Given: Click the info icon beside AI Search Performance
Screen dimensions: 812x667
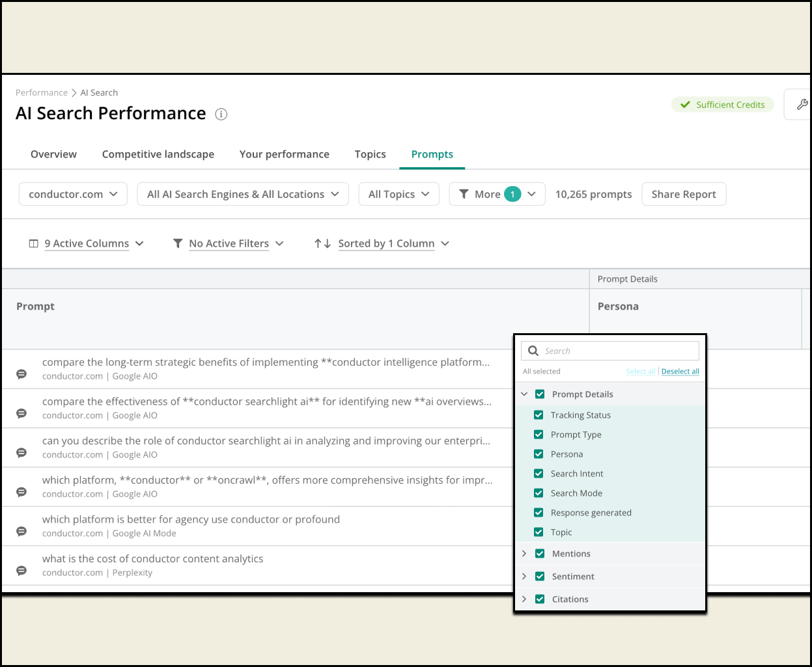Looking at the screenshot, I should point(221,115).
